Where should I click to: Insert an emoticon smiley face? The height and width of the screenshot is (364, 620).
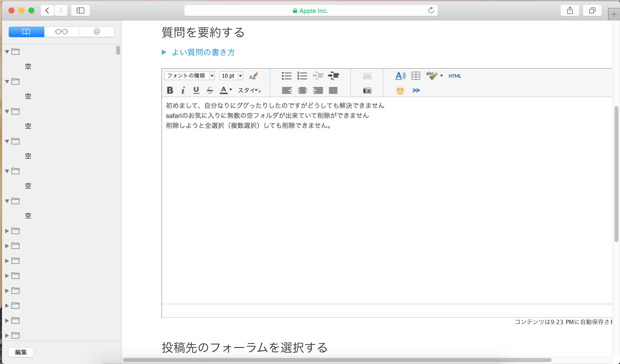click(400, 90)
